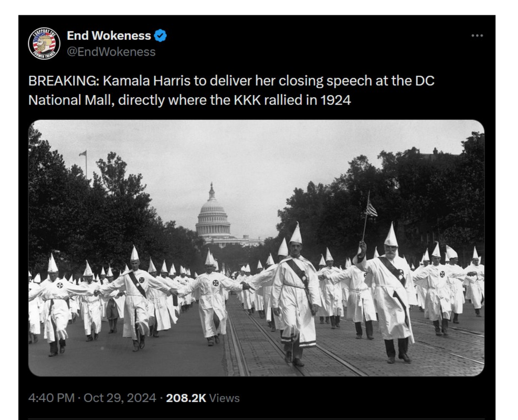Viewport: 518px width, 420px height.
Task: Open the attached black-and-white march photo
Action: tap(256, 248)
